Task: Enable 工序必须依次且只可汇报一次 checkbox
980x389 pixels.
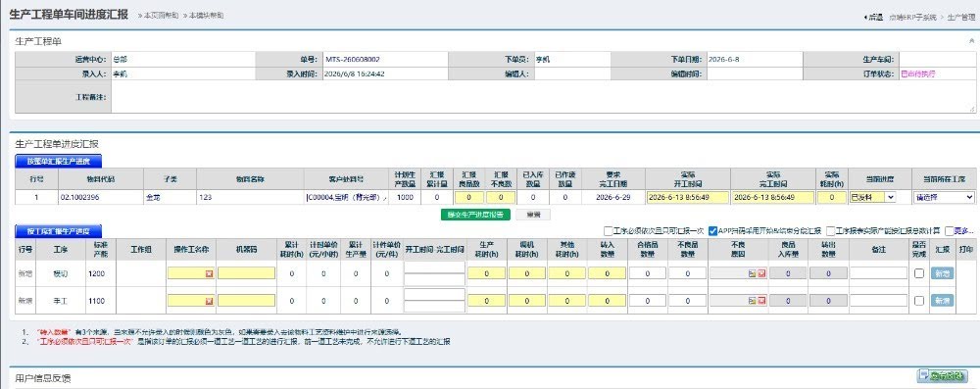Action: 608,231
